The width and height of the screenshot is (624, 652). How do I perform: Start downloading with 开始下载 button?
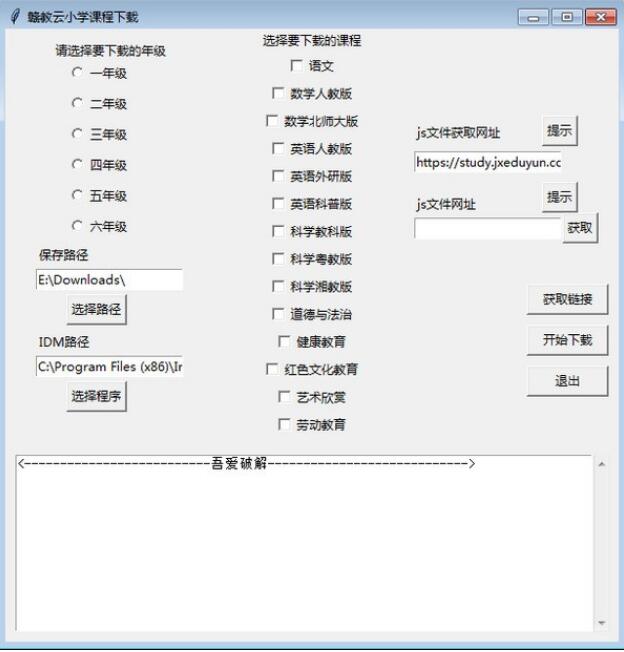(567, 340)
